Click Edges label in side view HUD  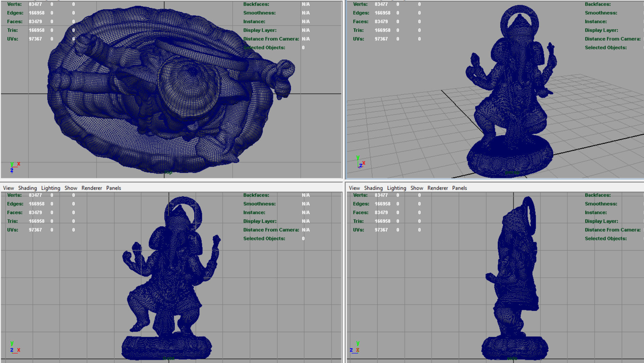click(x=361, y=204)
